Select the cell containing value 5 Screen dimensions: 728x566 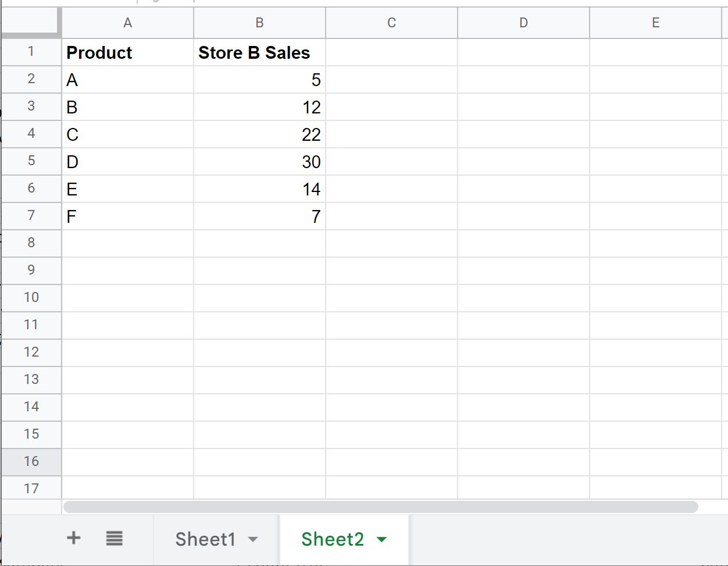tap(259, 80)
